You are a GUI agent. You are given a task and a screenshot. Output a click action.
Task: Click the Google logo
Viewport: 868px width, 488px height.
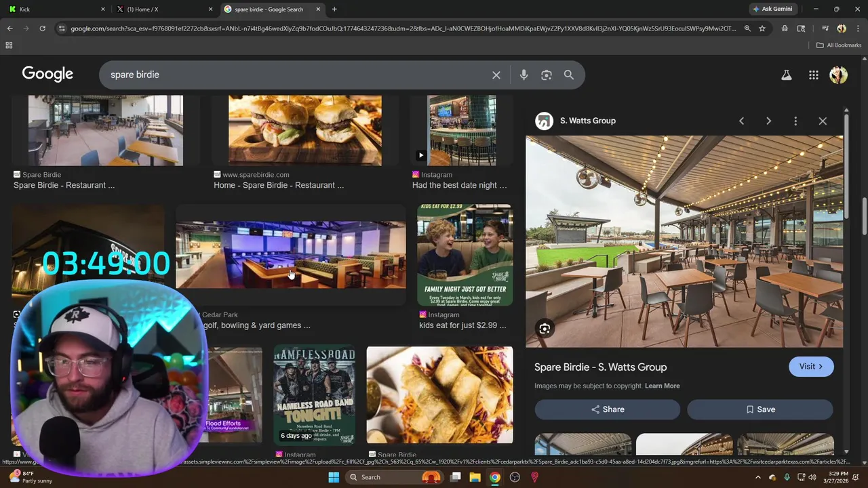pos(47,74)
